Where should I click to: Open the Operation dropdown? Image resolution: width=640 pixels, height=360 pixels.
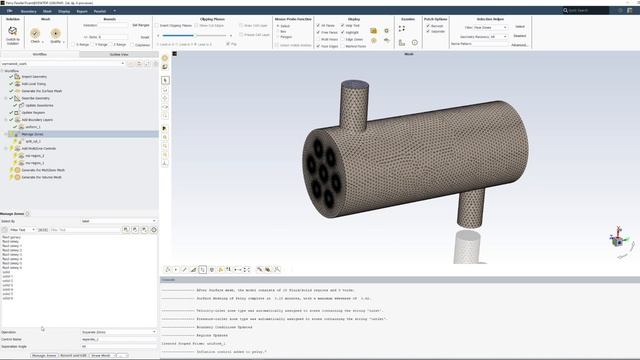tap(118, 332)
